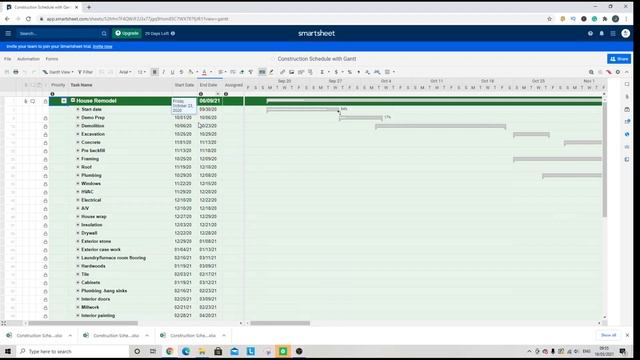Click the Task Name column header

coord(81,85)
